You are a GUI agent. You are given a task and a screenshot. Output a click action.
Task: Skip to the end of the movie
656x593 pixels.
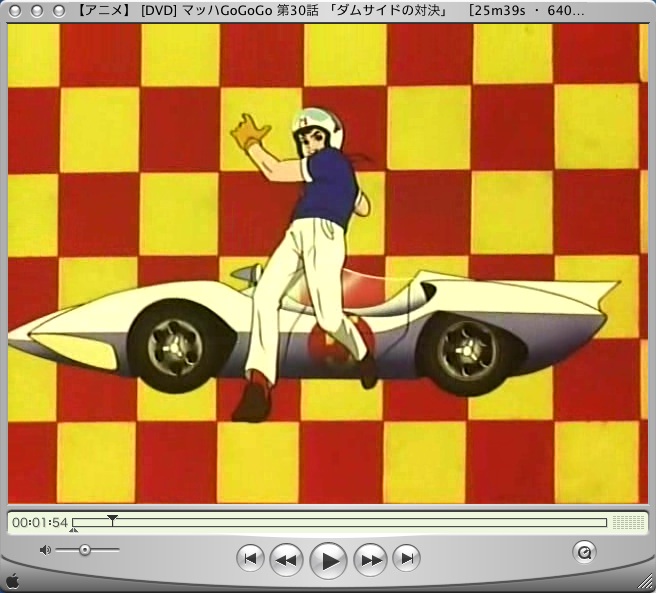point(406,558)
